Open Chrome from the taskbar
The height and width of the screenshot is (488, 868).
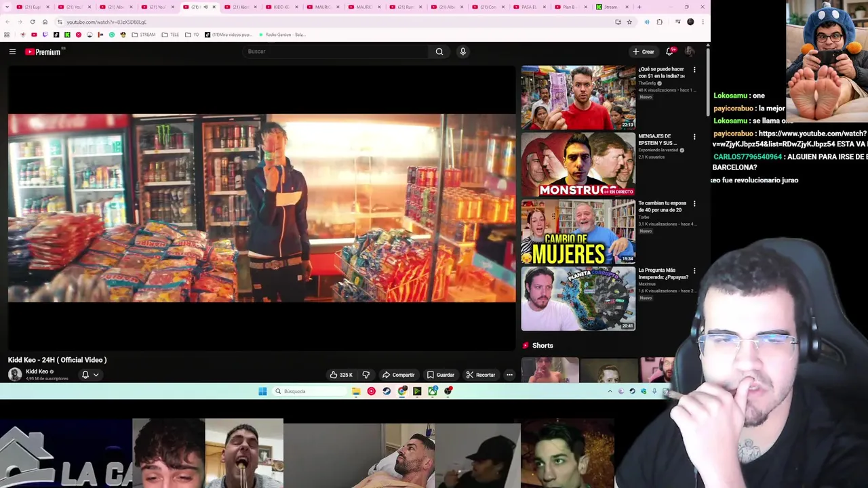coord(402,391)
